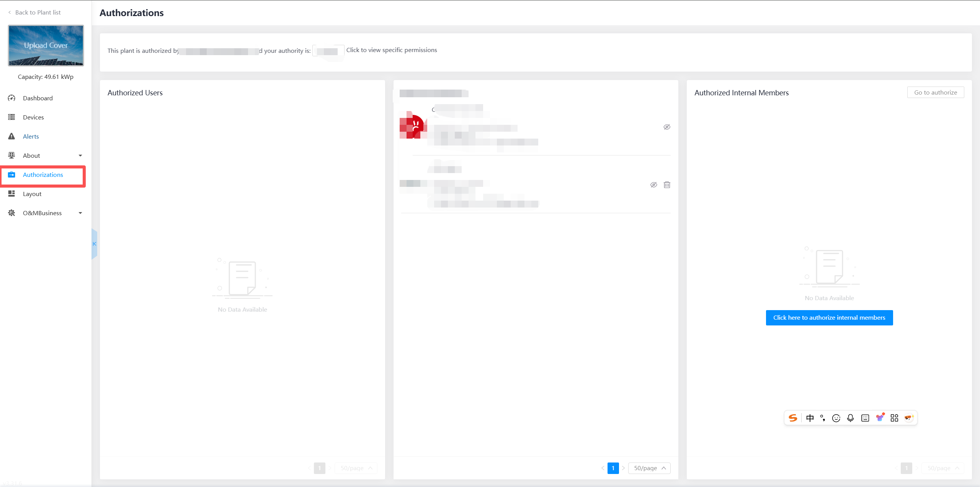The width and height of the screenshot is (980, 487).
Task: Click the Layout grid icon
Action: click(x=11, y=194)
